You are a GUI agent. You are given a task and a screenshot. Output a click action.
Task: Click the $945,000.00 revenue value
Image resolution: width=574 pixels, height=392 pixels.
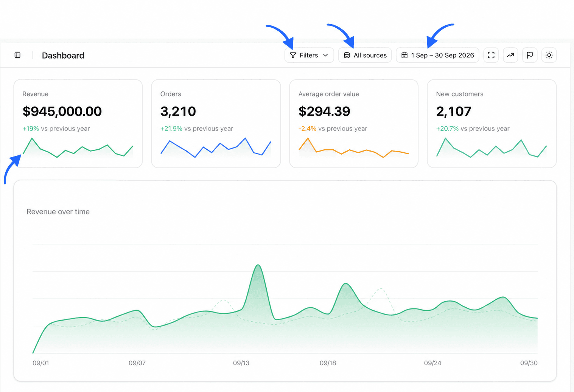pyautogui.click(x=62, y=112)
